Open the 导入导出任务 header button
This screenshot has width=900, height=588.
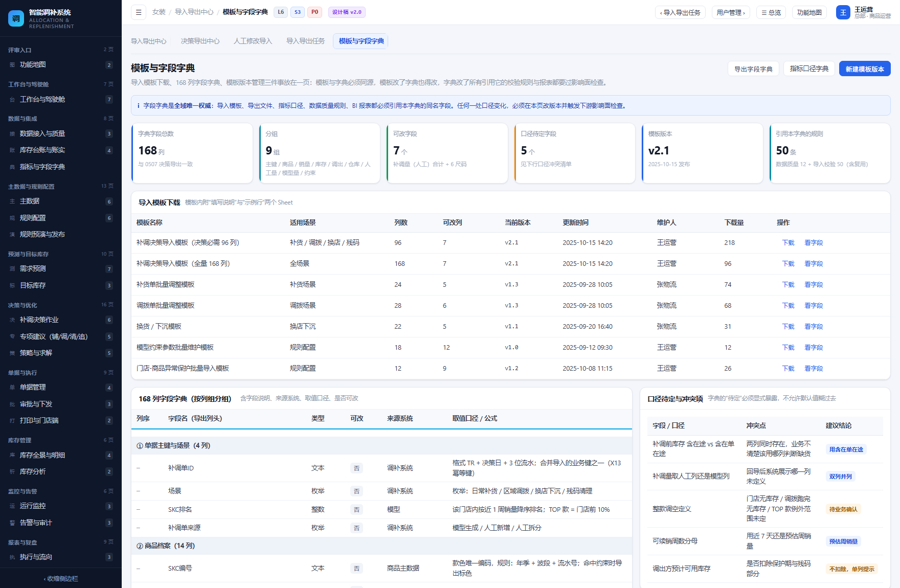(x=680, y=12)
